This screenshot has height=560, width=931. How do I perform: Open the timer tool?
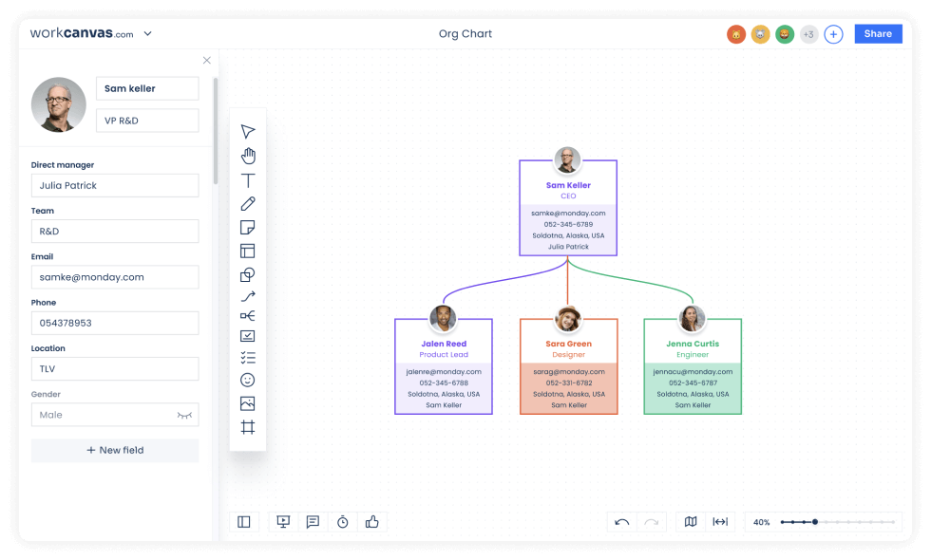(343, 522)
